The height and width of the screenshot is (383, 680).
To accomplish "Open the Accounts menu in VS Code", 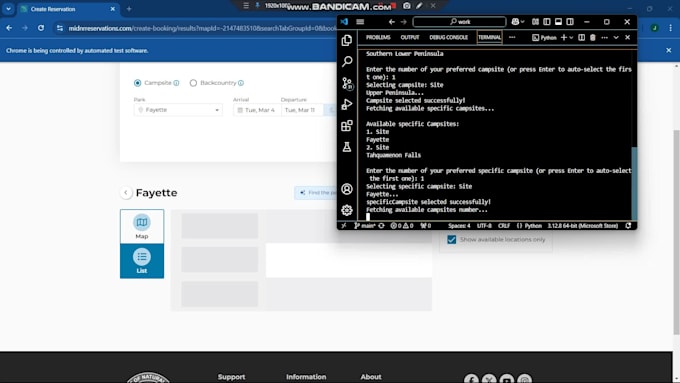I will point(347,189).
